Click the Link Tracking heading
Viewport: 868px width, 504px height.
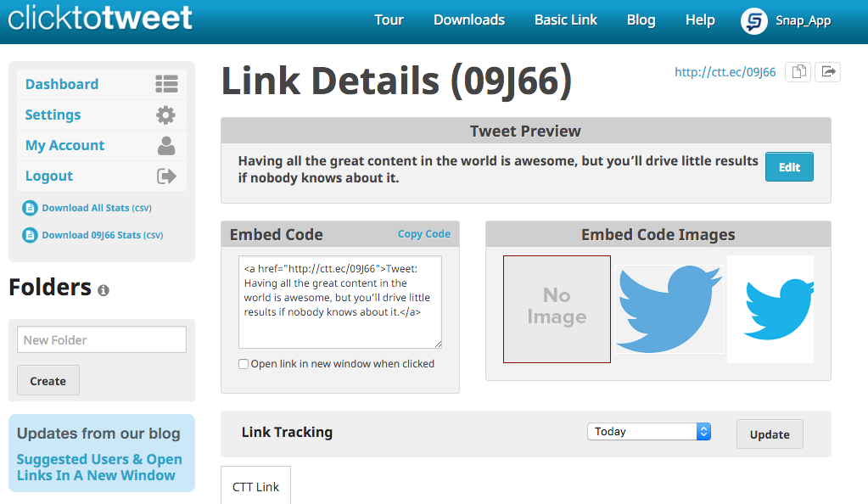coord(287,432)
